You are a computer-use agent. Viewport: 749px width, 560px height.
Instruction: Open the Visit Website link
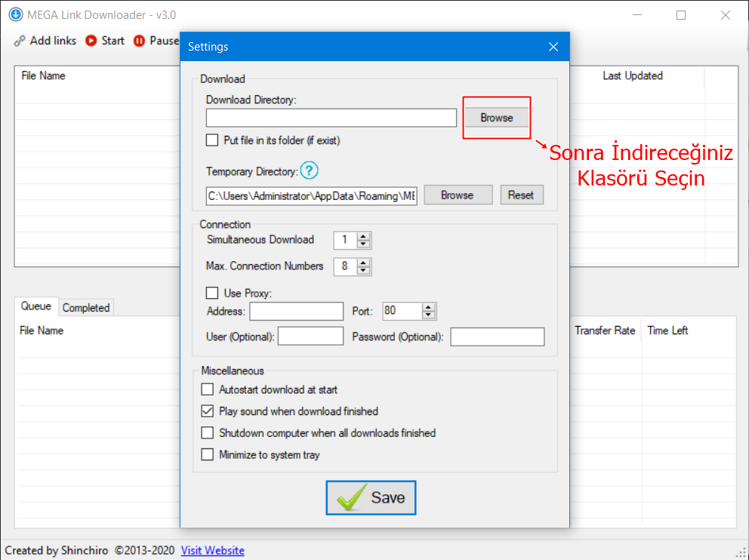[212, 550]
